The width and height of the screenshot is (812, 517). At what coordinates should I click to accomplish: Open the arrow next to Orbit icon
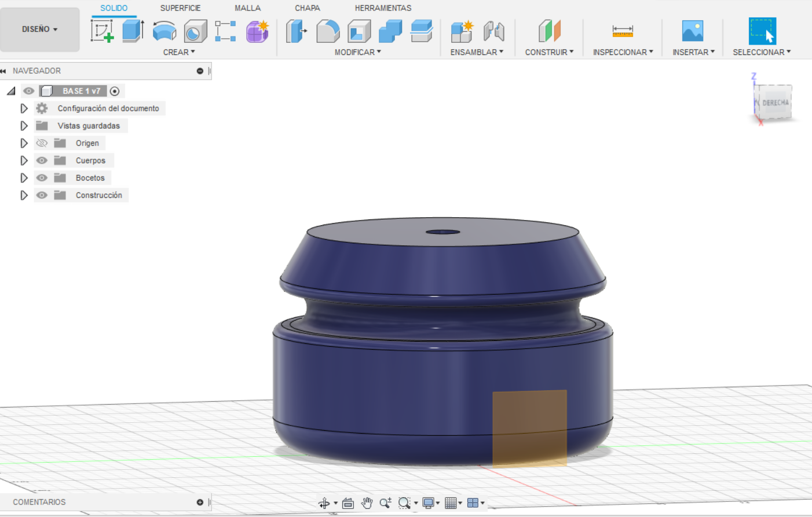point(335,503)
